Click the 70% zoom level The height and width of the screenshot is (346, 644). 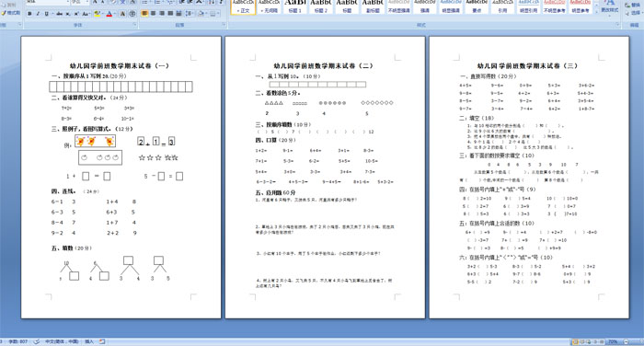(x=613, y=341)
